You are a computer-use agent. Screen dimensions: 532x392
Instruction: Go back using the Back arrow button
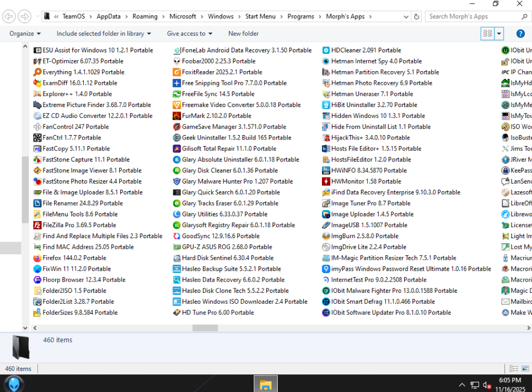[x=9, y=17]
